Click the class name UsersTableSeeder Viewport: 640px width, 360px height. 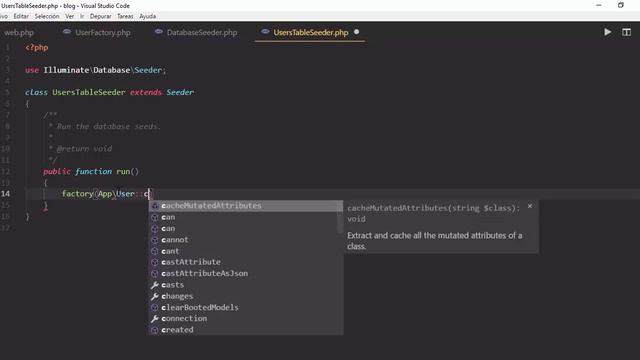click(x=89, y=93)
